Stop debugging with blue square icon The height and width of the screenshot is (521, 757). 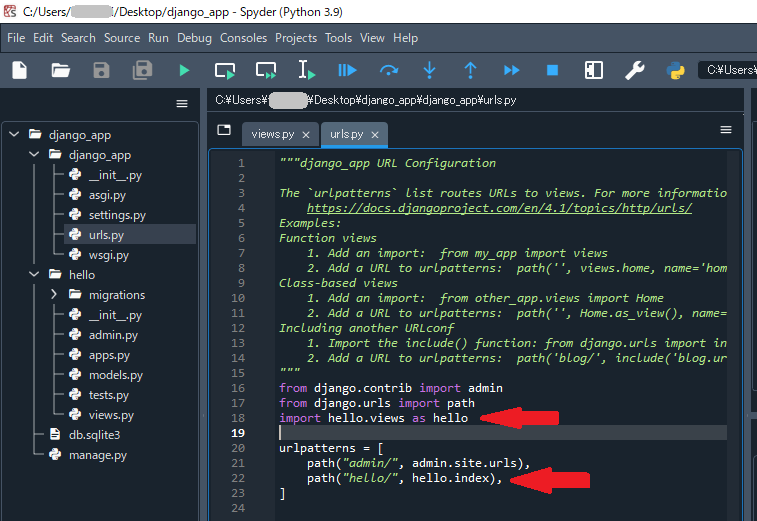[x=552, y=70]
